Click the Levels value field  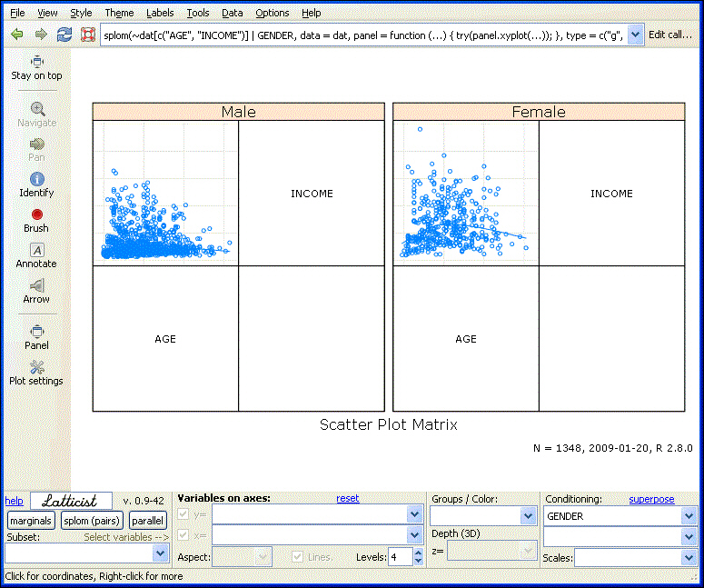pyautogui.click(x=401, y=557)
